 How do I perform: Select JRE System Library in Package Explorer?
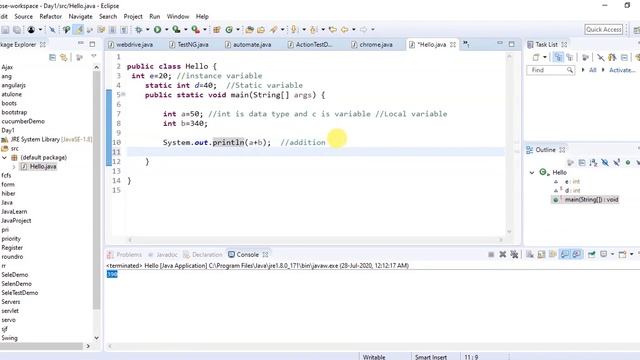click(x=47, y=139)
